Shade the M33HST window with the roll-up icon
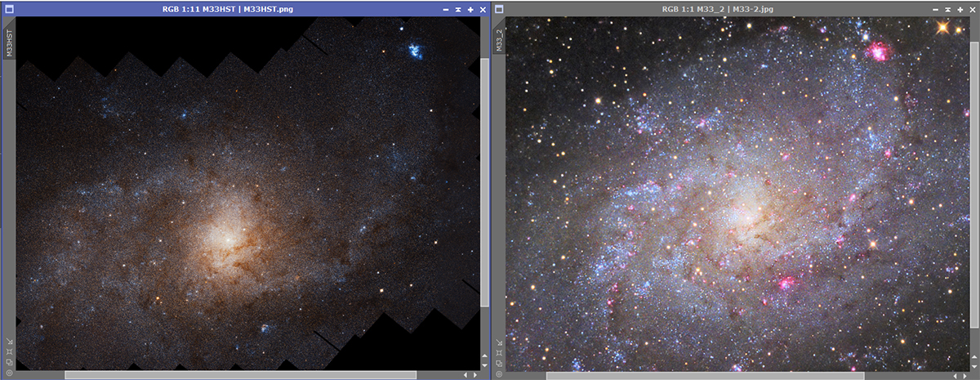Viewport: 980px width, 380px height. click(x=459, y=9)
